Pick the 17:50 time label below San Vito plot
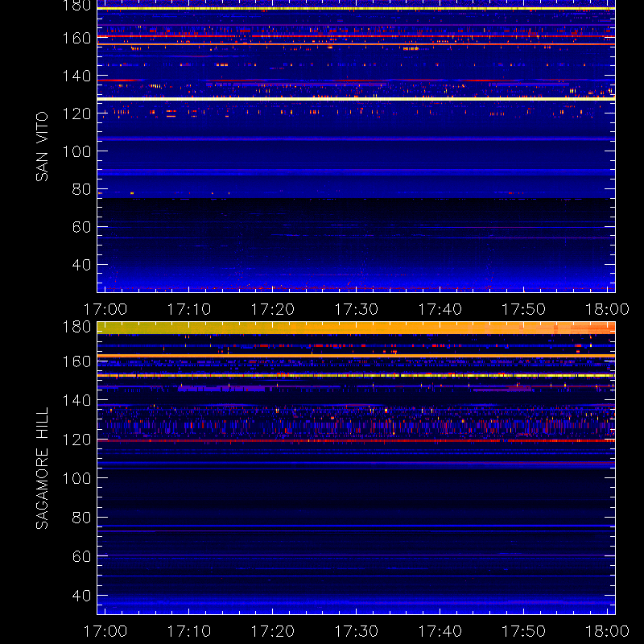The width and height of the screenshot is (644, 644). 524,309
